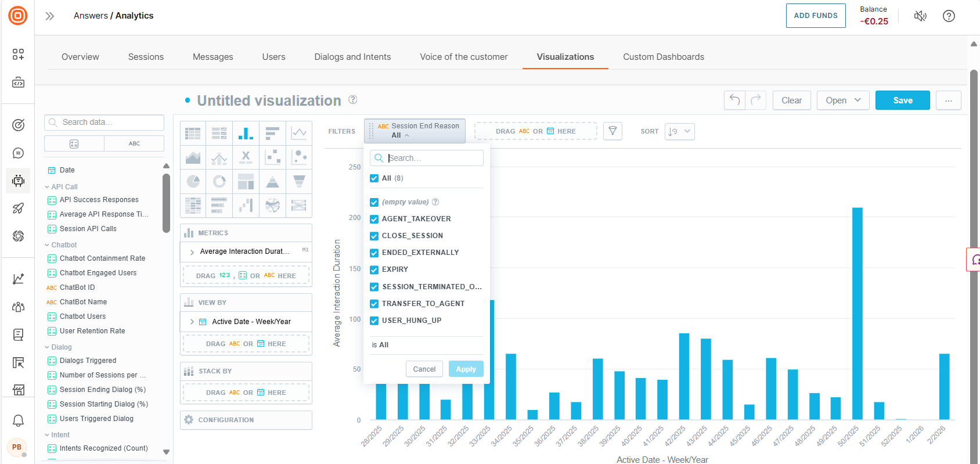Click the mute sound icon in header
This screenshot has width=980, height=464.
click(x=920, y=16)
